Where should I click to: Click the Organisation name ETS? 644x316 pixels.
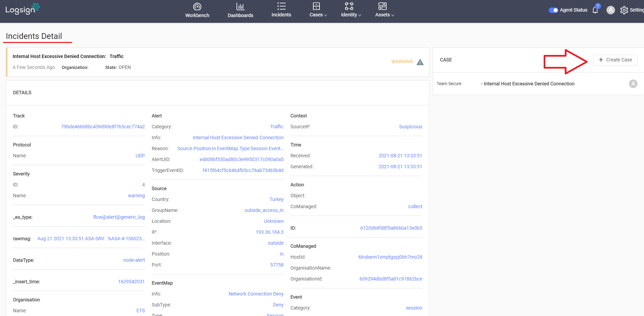[141, 311]
